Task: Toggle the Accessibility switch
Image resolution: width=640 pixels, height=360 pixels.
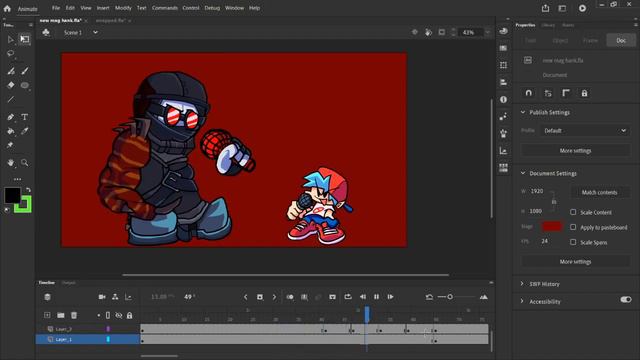Action: (x=626, y=300)
